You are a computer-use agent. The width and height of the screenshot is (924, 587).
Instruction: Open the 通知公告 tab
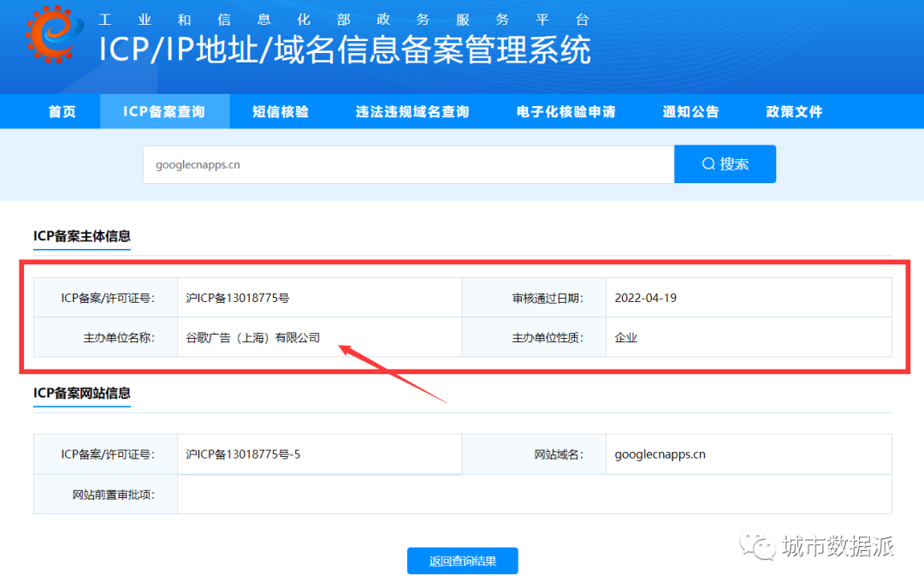(x=690, y=111)
